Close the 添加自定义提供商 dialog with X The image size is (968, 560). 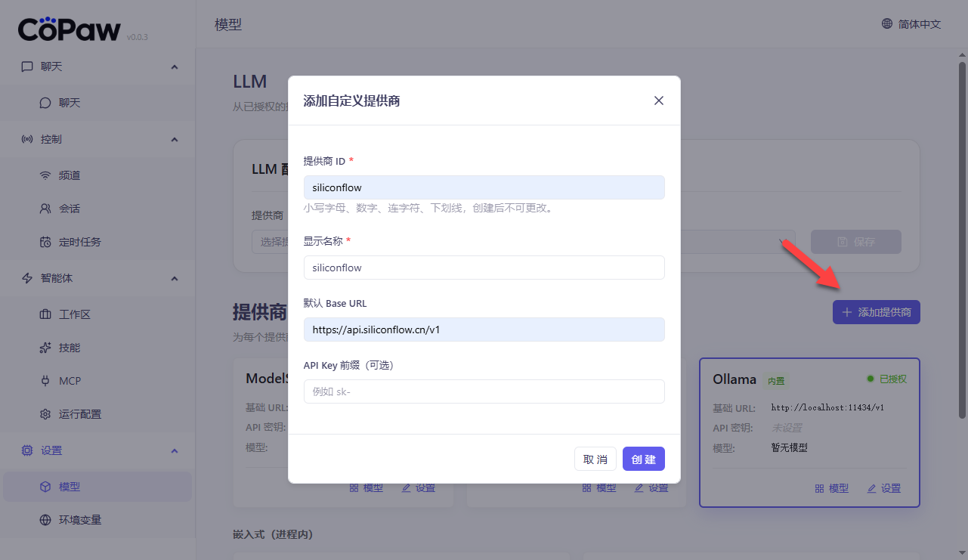[x=659, y=101]
